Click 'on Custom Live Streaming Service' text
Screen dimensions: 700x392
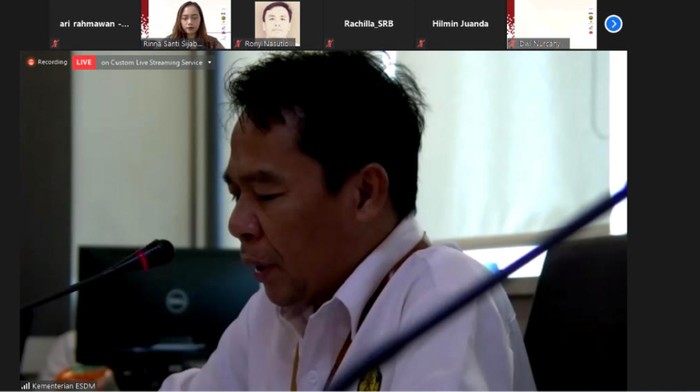pyautogui.click(x=152, y=63)
